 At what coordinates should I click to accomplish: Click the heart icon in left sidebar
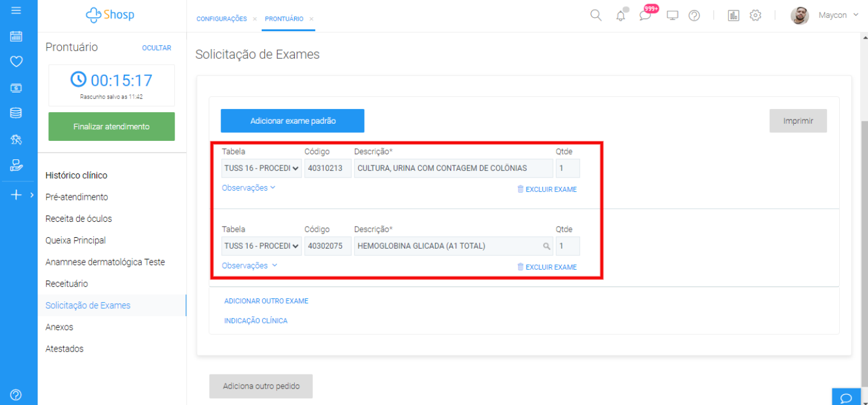click(x=17, y=61)
